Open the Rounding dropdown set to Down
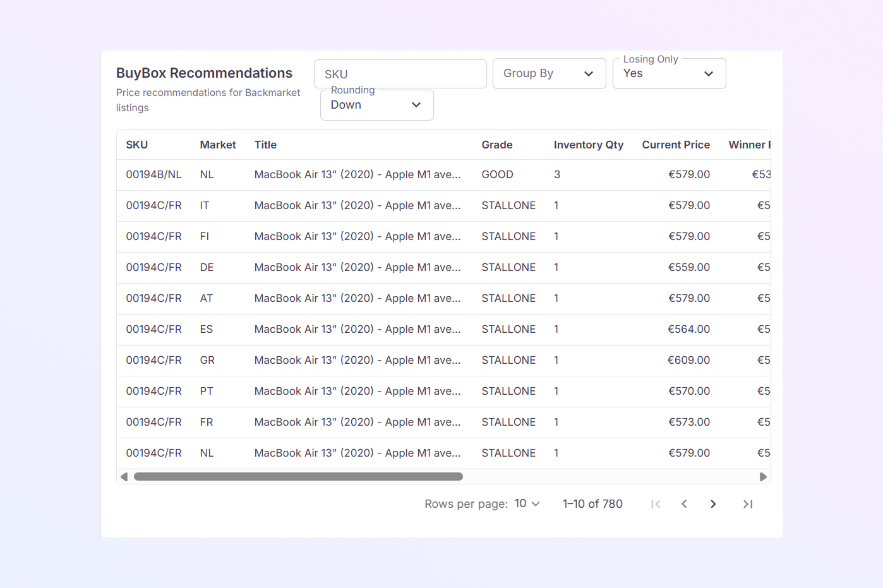 (x=376, y=105)
